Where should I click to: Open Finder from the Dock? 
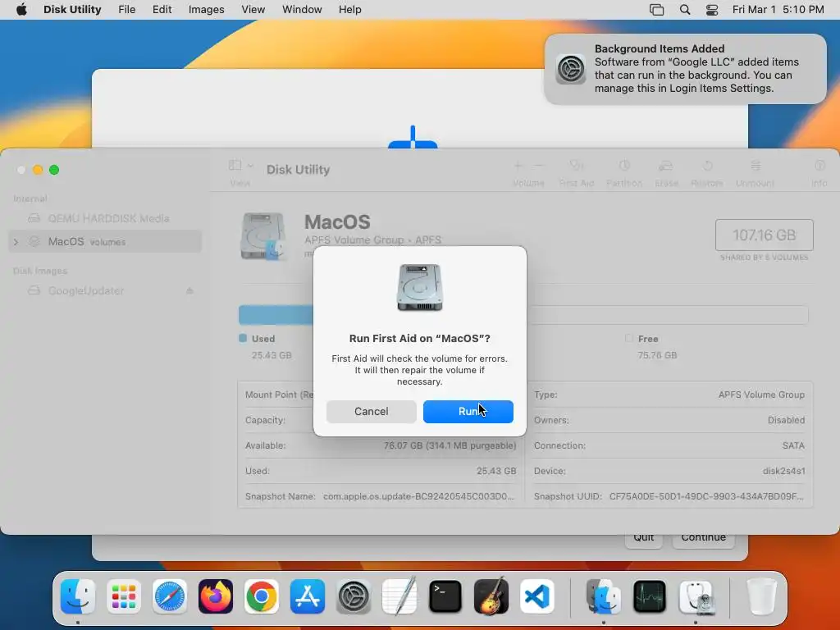click(x=78, y=596)
